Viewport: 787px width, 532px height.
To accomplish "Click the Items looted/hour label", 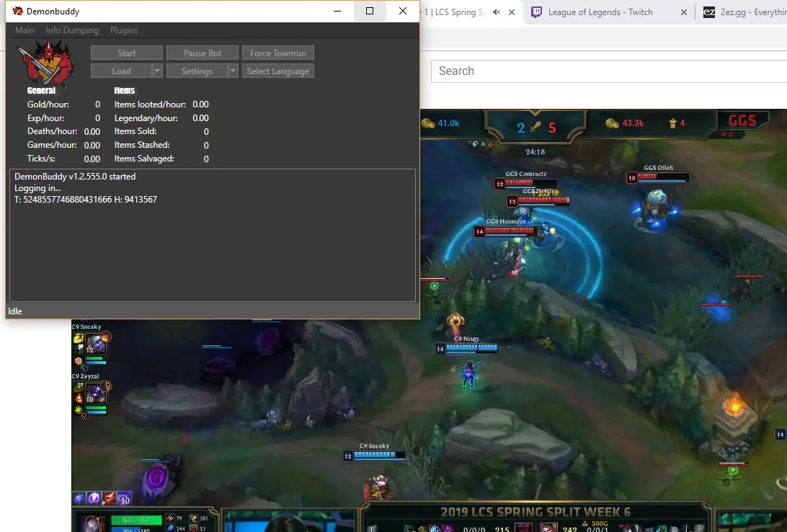I will (x=150, y=105).
